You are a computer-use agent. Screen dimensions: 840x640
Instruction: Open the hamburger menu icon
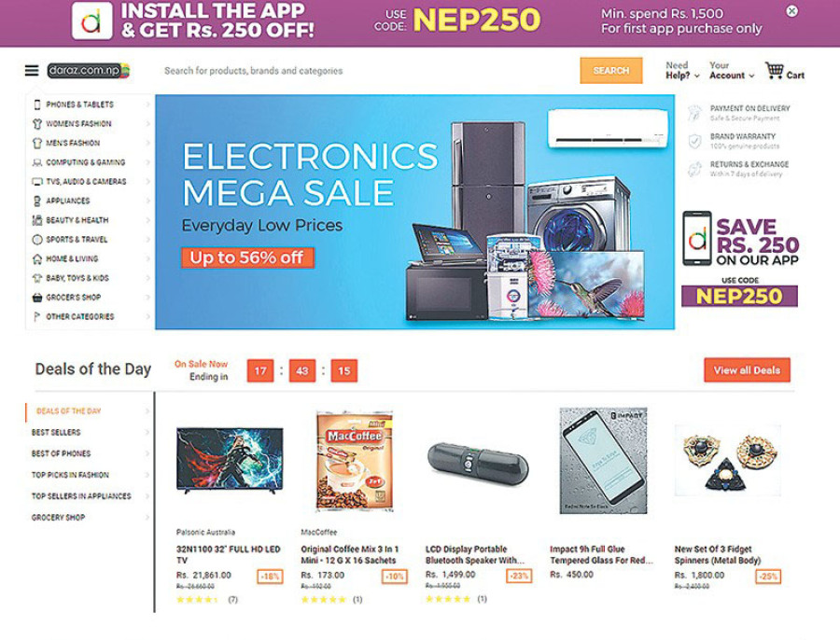[x=32, y=71]
